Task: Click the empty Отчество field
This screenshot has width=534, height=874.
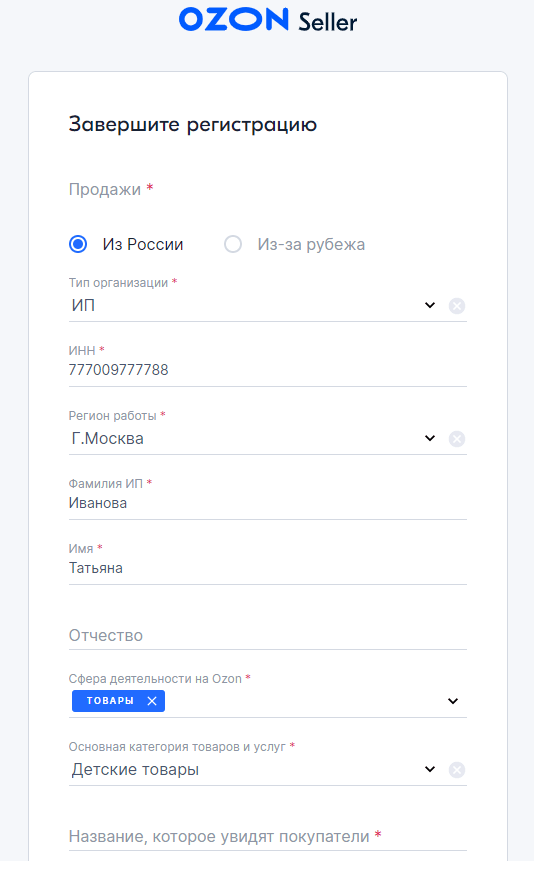Action: tap(268, 635)
